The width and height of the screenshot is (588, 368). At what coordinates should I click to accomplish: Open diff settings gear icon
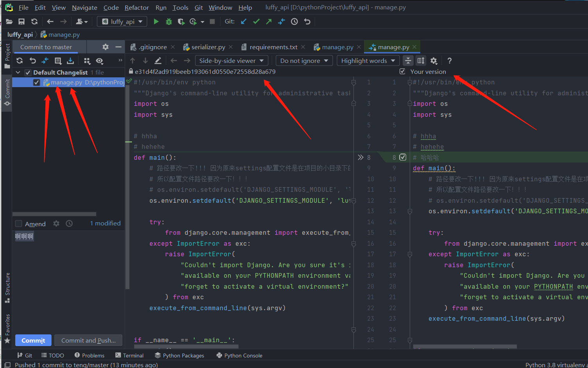434,61
